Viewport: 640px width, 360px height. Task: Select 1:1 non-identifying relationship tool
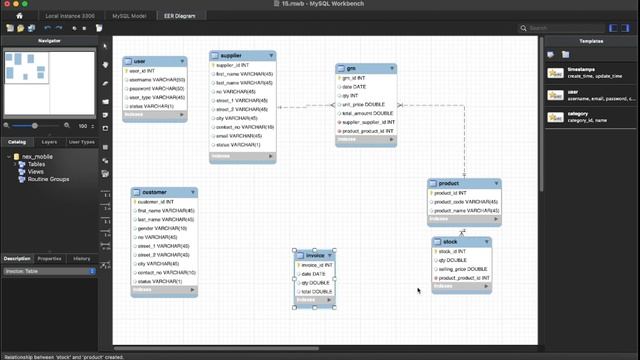tap(105, 193)
